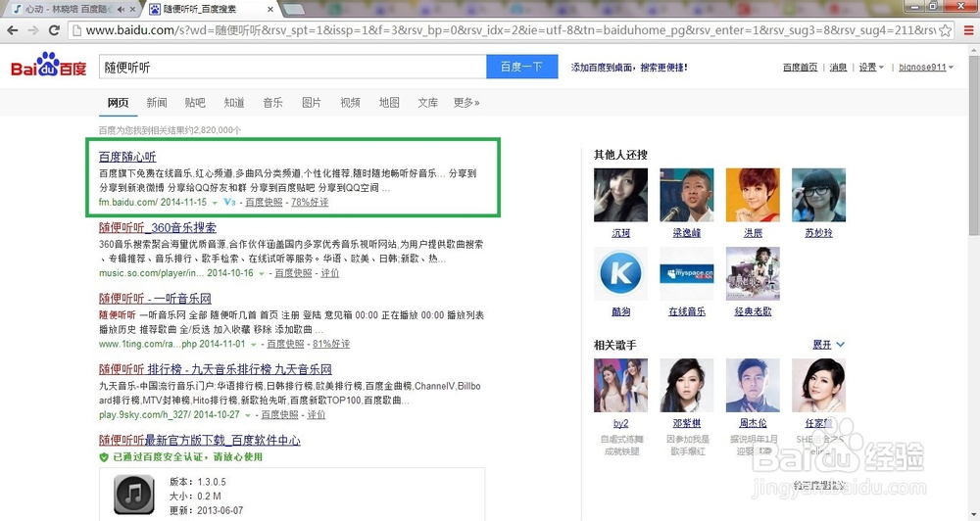This screenshot has width=980, height=521.
Task: Select the 视频 search tab
Action: tap(350, 103)
